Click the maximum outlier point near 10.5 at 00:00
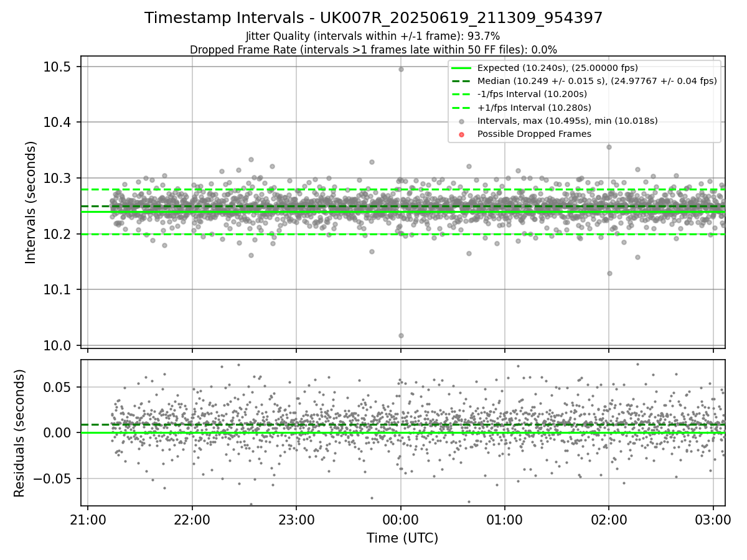 tap(401, 69)
